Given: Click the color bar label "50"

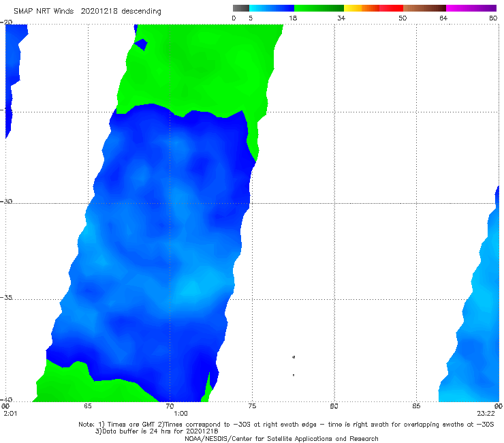Looking at the screenshot, I should [x=403, y=18].
